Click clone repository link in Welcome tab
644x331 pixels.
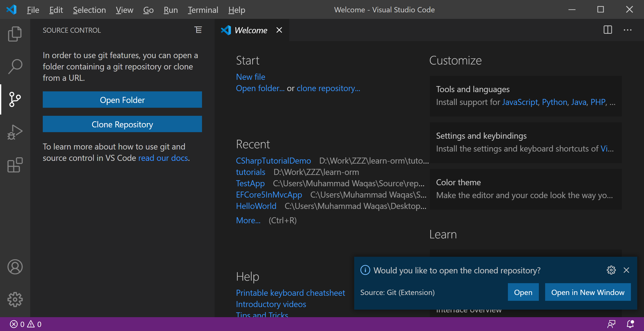(329, 88)
